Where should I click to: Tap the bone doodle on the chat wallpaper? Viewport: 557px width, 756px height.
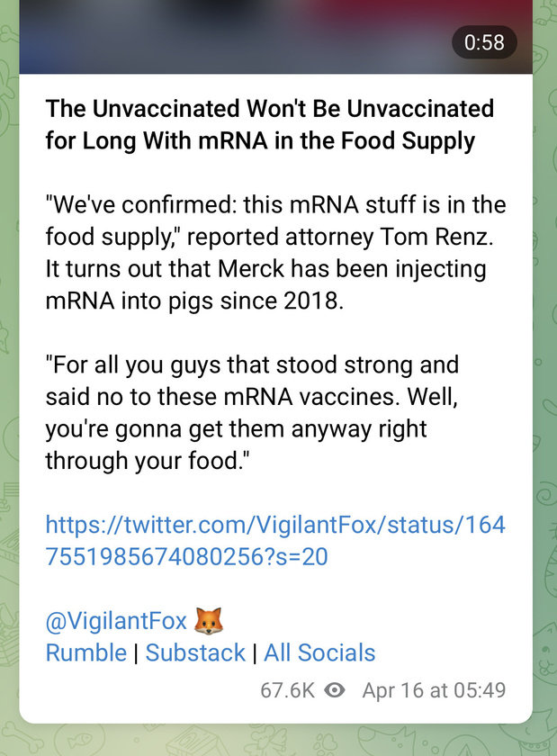coord(22,739)
